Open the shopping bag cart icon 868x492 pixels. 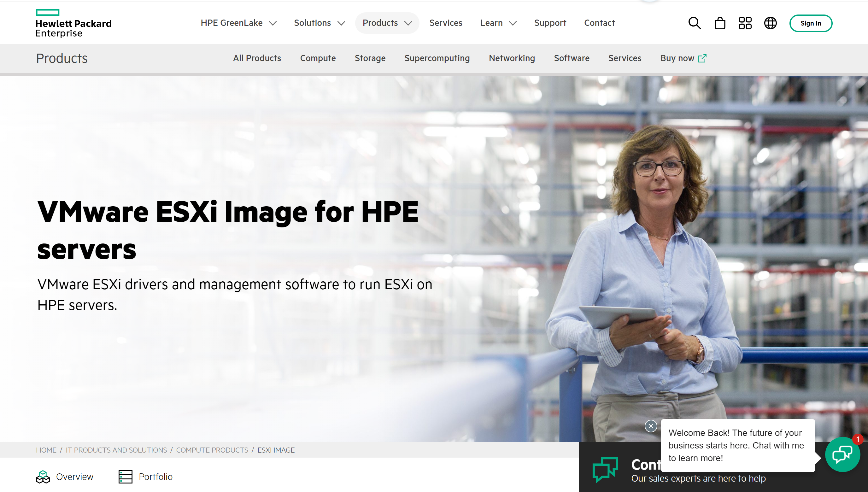tap(720, 23)
